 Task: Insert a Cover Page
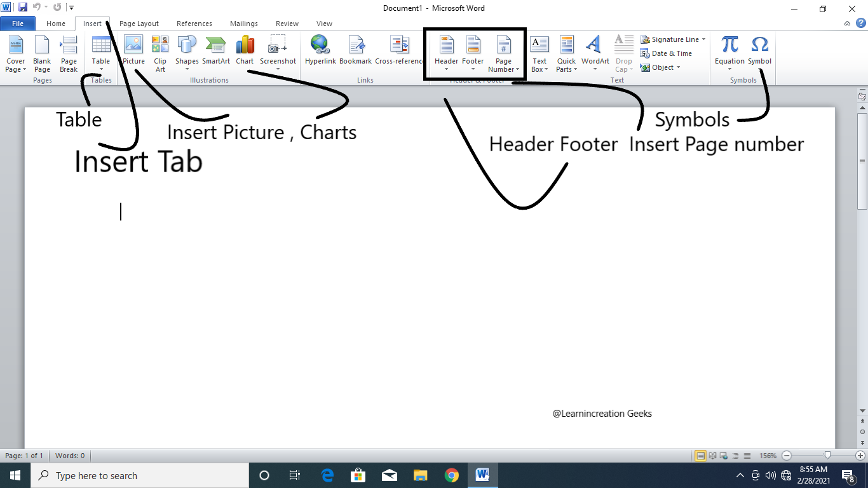(16, 53)
